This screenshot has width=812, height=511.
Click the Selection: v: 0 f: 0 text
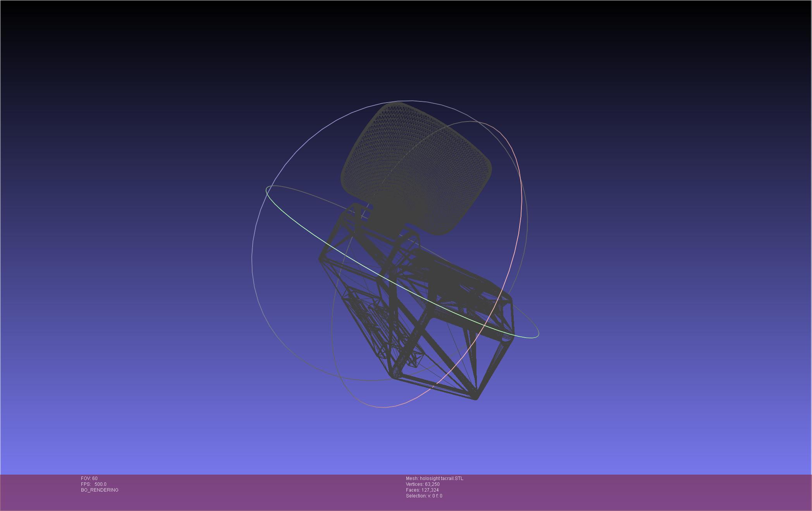pos(424,496)
